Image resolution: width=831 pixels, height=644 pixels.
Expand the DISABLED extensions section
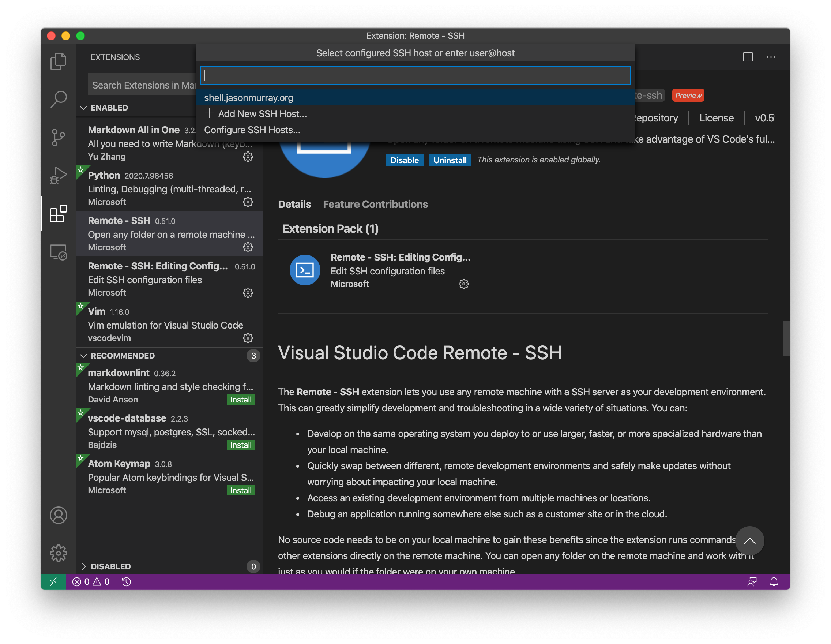[x=109, y=566]
